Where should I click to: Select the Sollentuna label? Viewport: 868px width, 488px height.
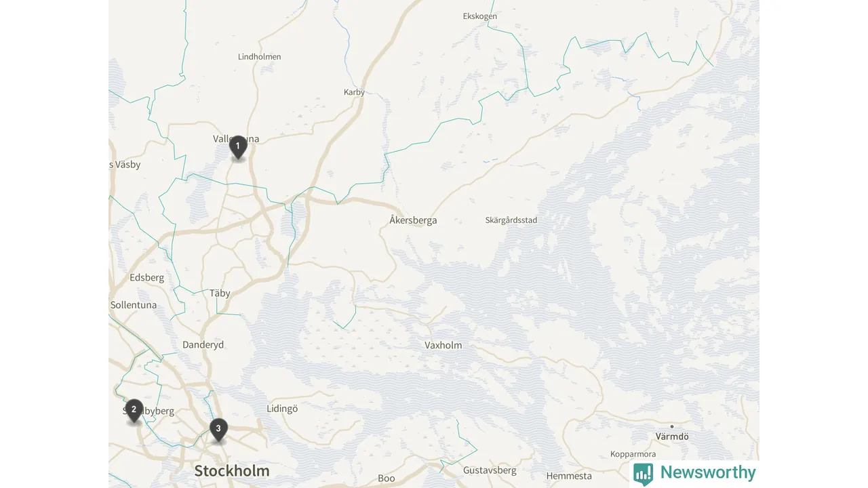[x=134, y=305]
